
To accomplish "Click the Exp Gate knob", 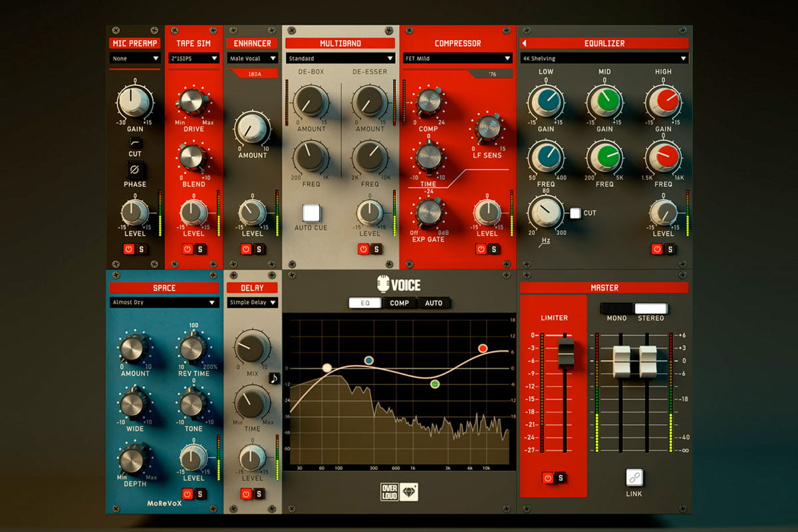I will (x=428, y=212).
